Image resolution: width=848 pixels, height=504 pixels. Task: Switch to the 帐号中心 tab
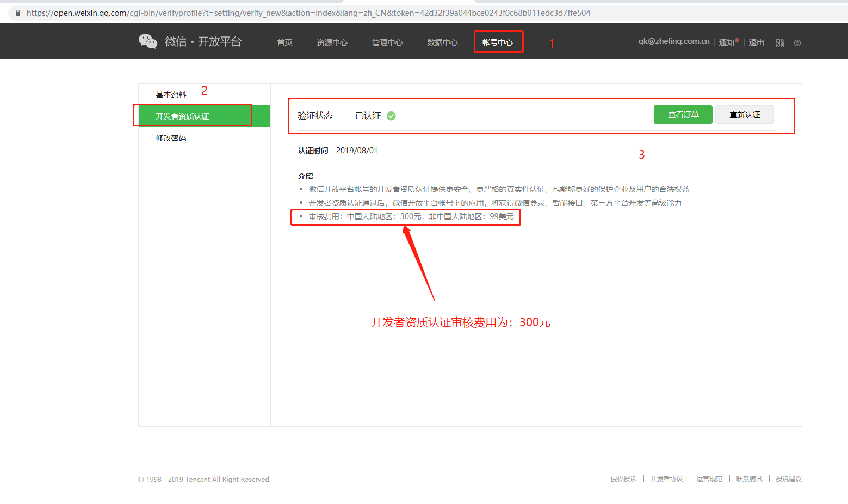tap(498, 42)
